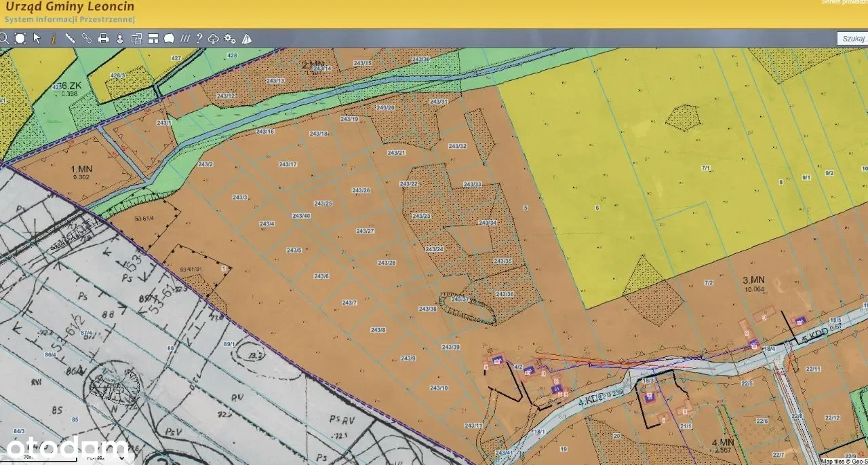Click the Szukaj search field
This screenshot has height=465, width=868.
click(852, 39)
